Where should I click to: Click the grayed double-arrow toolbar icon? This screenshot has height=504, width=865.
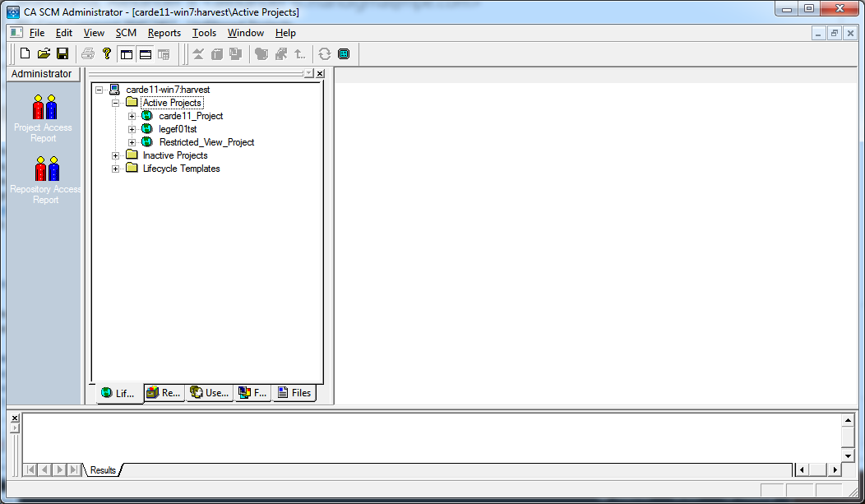pos(198,54)
